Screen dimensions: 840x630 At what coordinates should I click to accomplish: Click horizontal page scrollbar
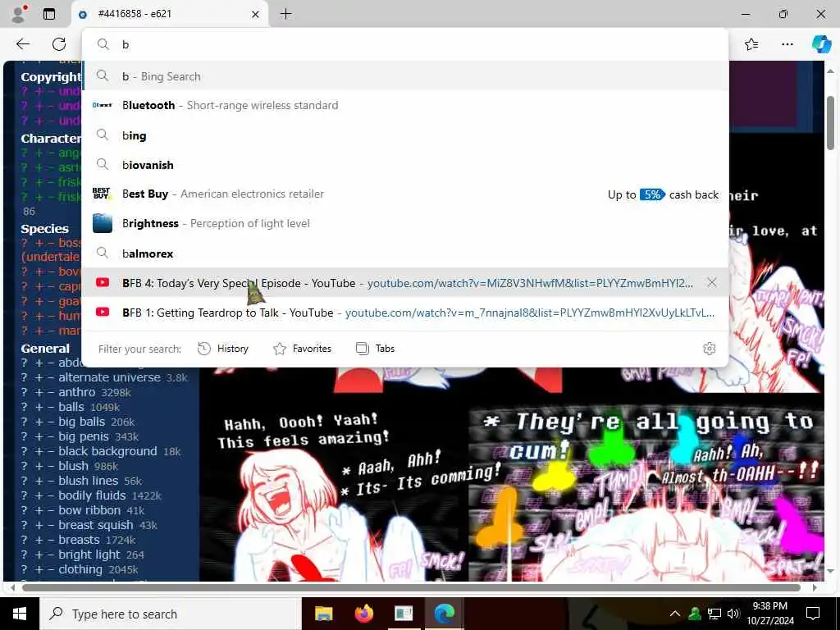pos(412,587)
